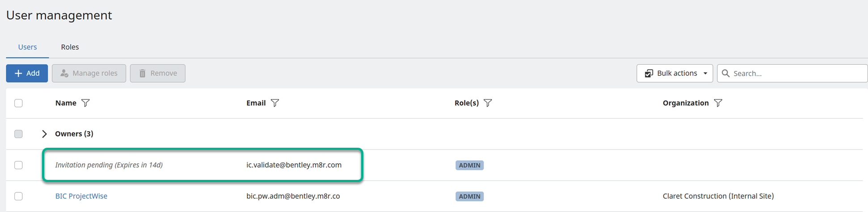Click the Name column filter icon
Viewport: 868px width, 212px height.
tap(85, 103)
